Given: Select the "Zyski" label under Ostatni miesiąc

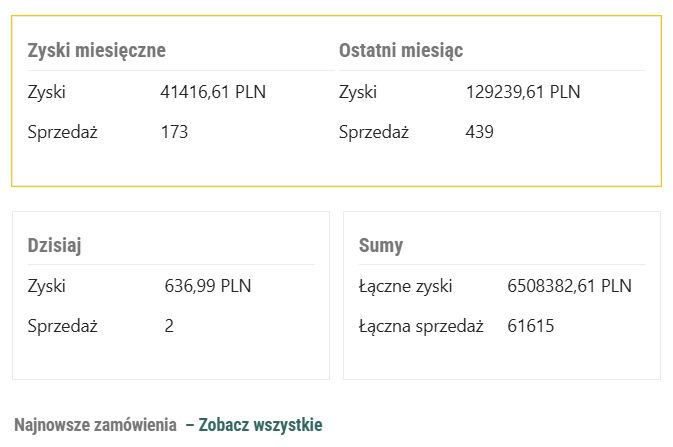Looking at the screenshot, I should (x=358, y=93).
